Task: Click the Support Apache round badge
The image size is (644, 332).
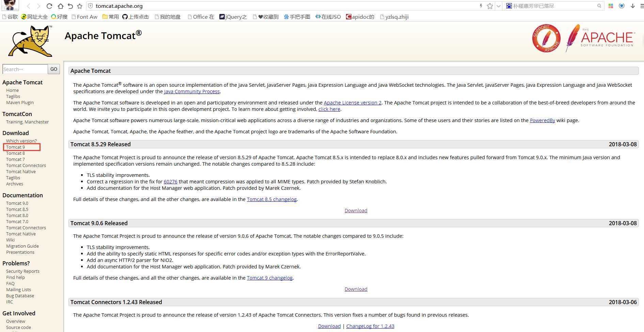Action: (x=546, y=38)
